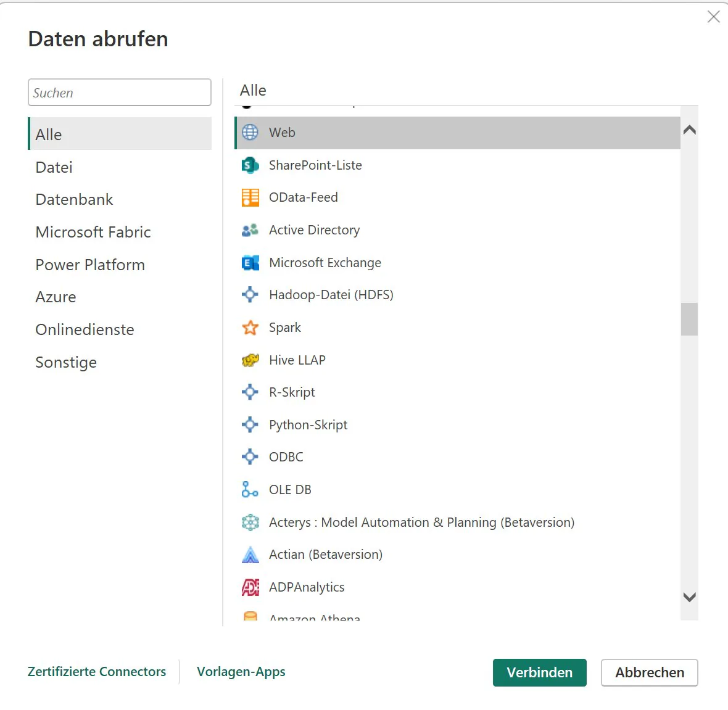
Task: Click the scroll up arrow of connector list
Action: pos(690,130)
